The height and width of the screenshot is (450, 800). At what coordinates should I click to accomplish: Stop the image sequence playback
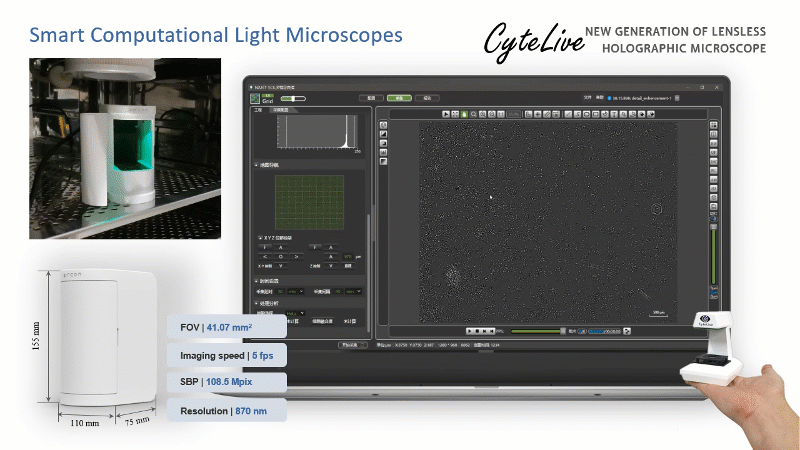(477, 331)
